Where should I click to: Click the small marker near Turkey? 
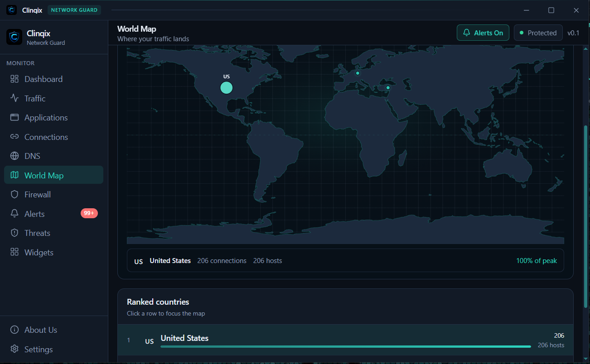point(388,88)
